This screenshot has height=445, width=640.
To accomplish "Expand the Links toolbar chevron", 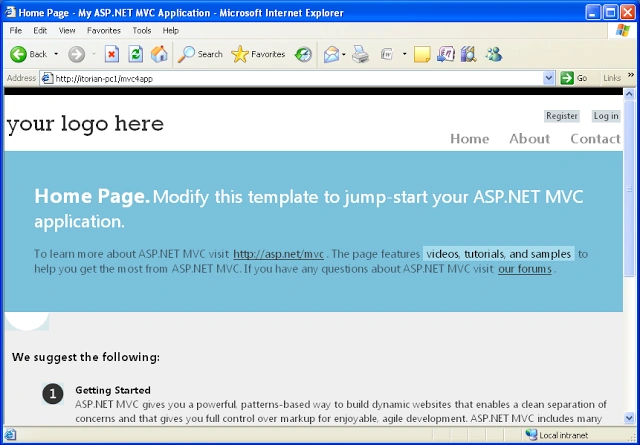I will (631, 75).
